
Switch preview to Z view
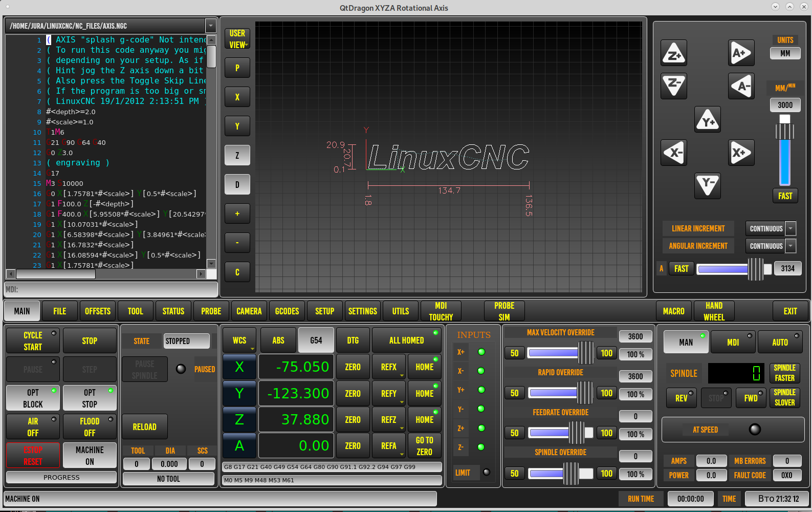[x=237, y=155]
